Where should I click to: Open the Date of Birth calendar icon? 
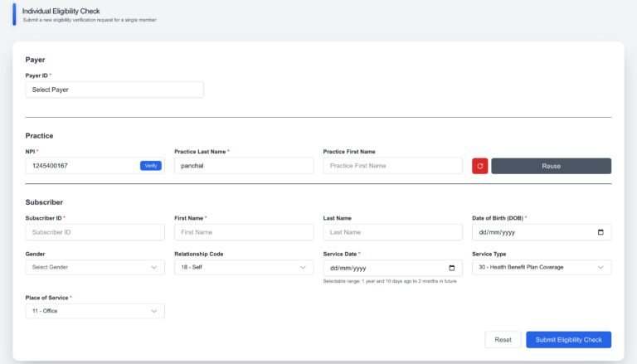[x=601, y=232]
